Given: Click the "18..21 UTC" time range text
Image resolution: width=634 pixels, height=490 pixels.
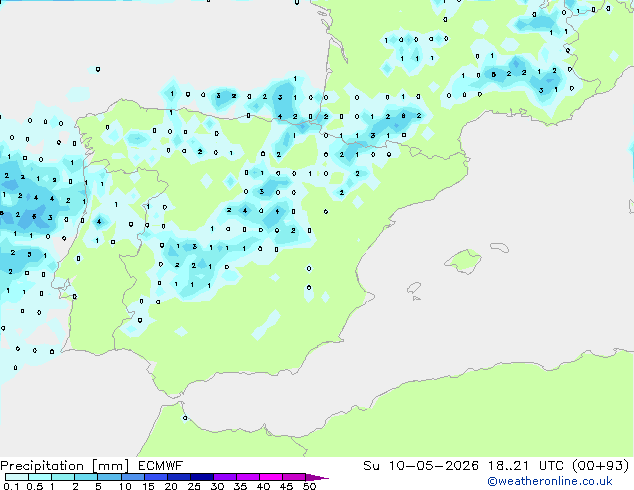Looking at the screenshot, I should pyautogui.click(x=525, y=466).
